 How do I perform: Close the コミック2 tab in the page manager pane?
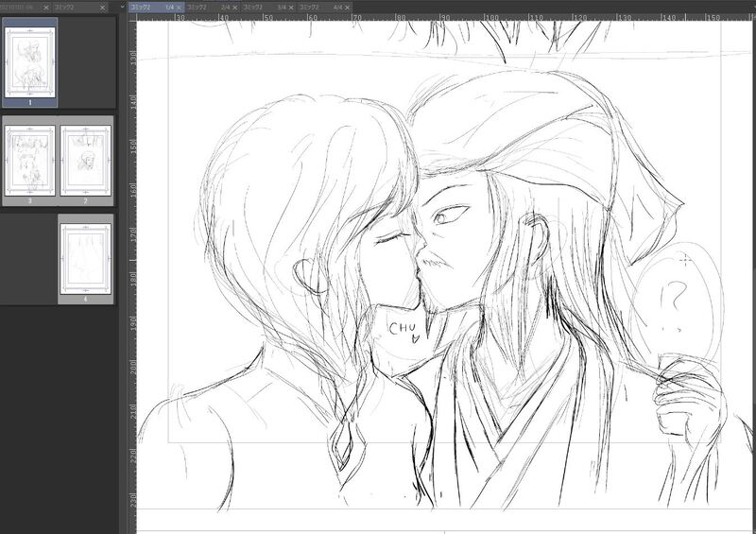tap(102, 8)
